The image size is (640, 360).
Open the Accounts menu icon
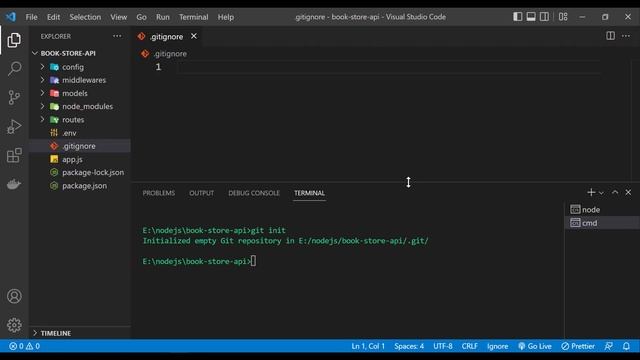pyautogui.click(x=14, y=296)
